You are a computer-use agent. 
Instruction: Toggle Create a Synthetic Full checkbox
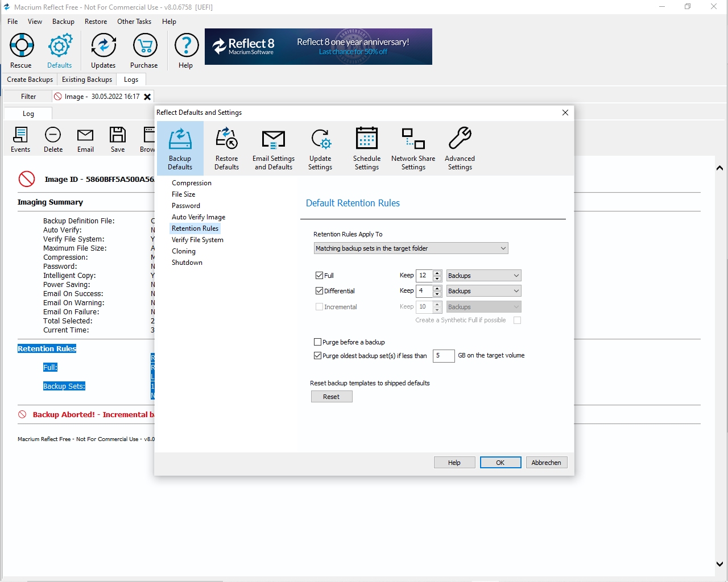[517, 321]
